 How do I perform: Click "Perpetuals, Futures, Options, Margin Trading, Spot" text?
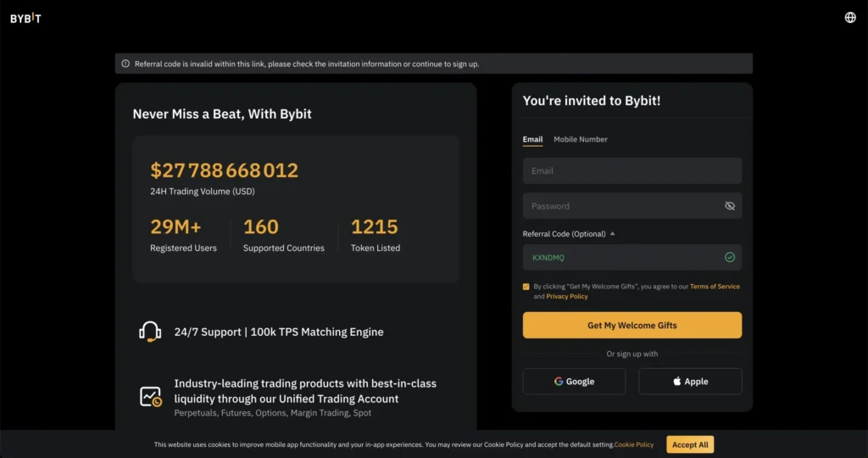tap(272, 413)
